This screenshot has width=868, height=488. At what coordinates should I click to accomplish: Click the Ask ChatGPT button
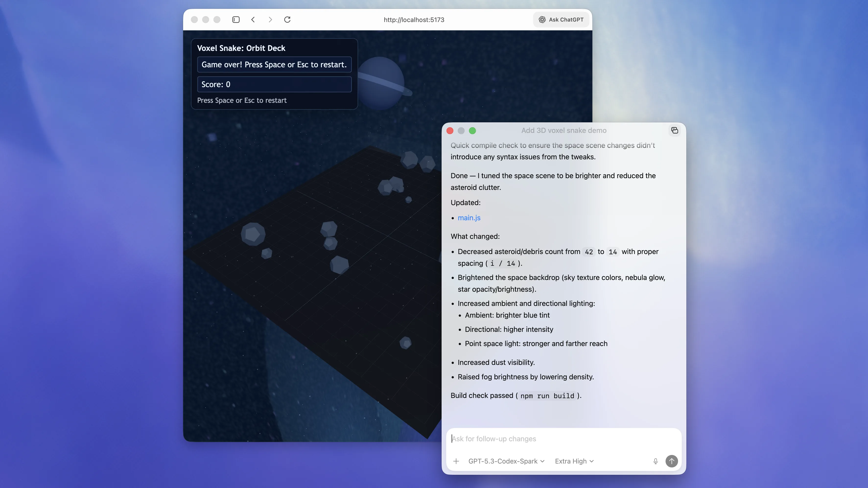[x=561, y=20]
